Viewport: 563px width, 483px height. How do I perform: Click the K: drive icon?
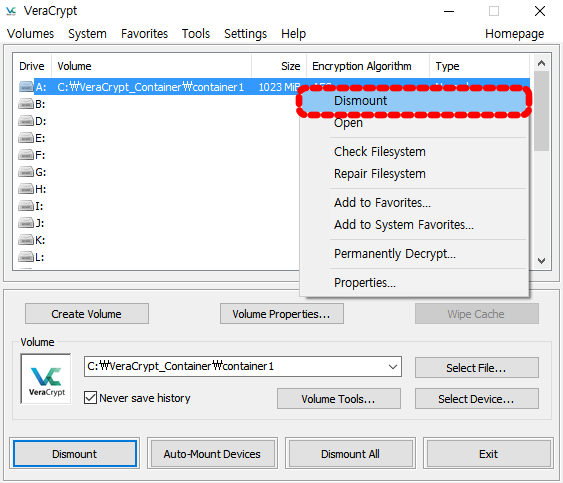[26, 240]
